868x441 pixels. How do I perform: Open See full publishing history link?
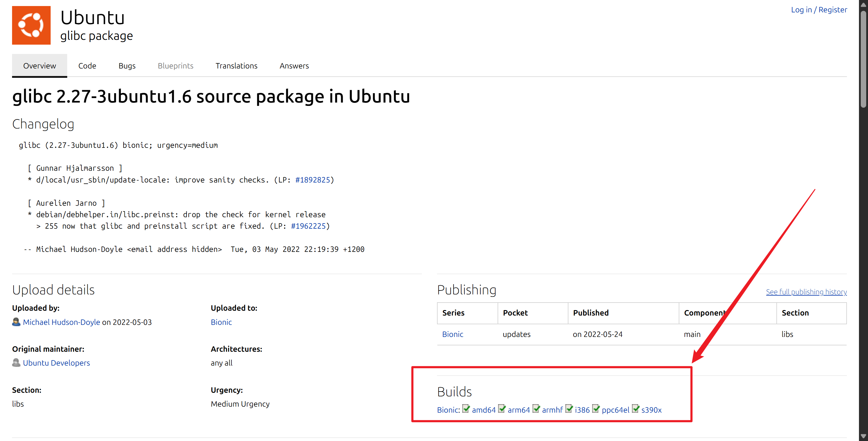click(806, 292)
